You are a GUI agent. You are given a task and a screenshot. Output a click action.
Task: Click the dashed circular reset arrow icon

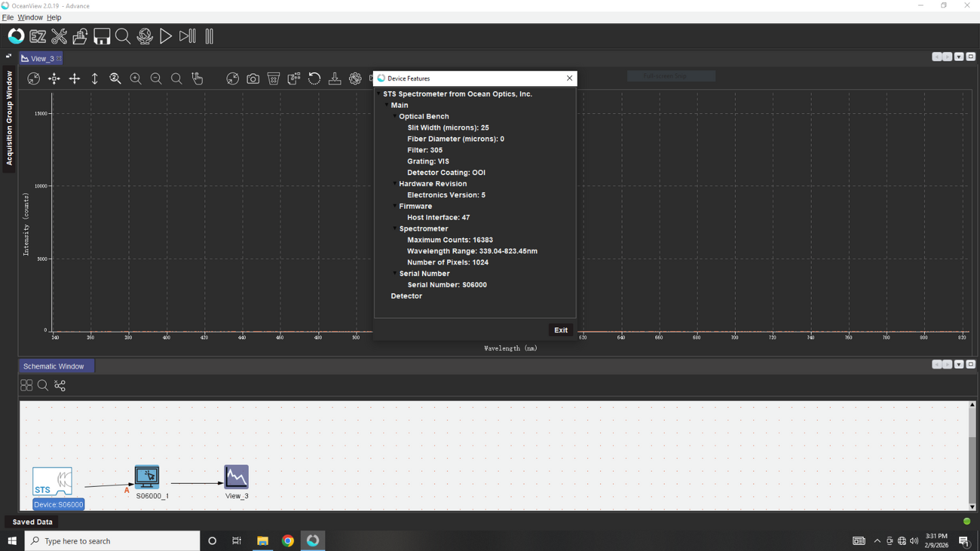click(x=314, y=79)
